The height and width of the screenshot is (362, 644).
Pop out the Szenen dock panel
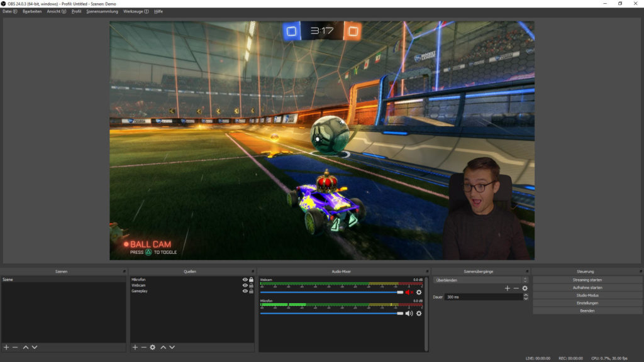(x=124, y=271)
